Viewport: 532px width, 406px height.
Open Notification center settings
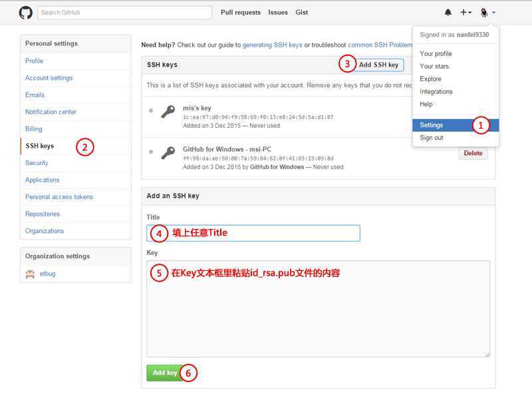(76, 112)
